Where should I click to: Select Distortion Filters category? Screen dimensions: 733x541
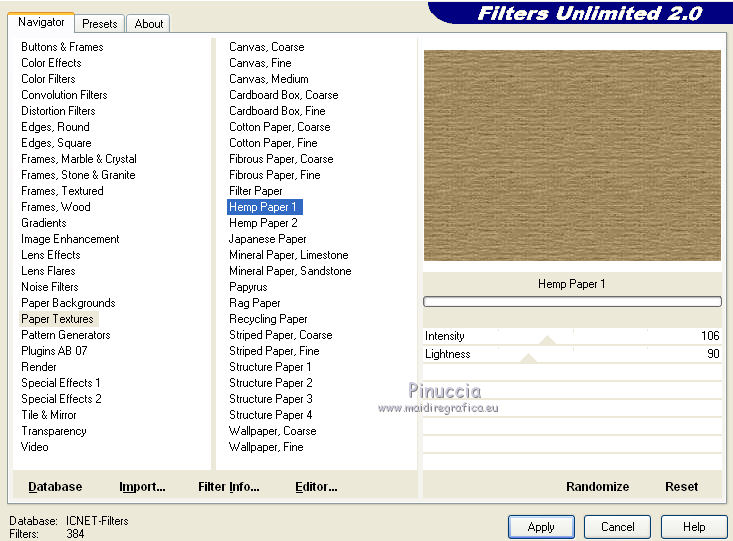point(58,111)
